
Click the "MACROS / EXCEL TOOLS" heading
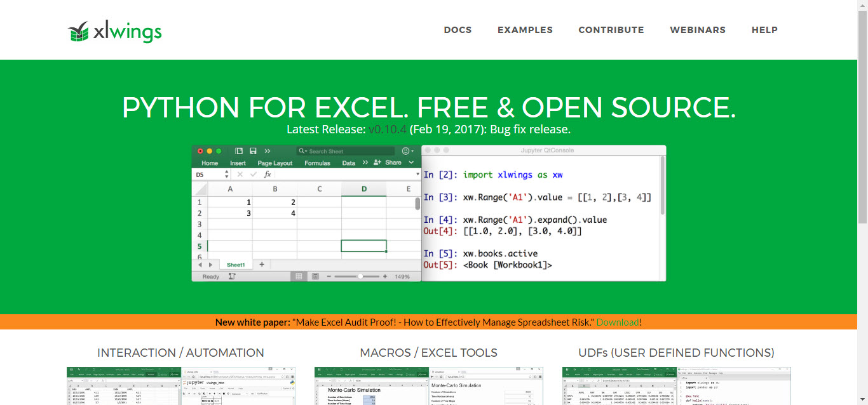[428, 353]
